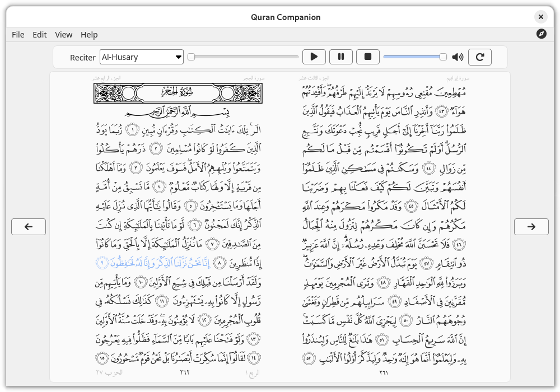
Task: Click the volume slider handle
Action: (443, 57)
